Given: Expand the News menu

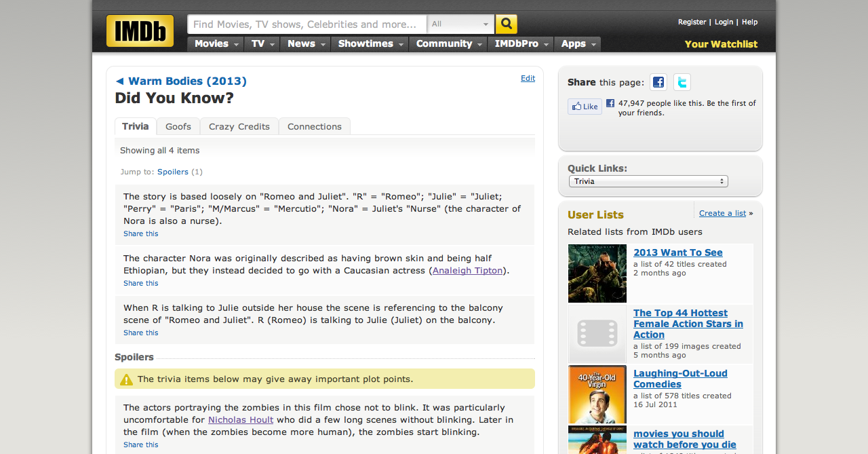Looking at the screenshot, I should (305, 43).
